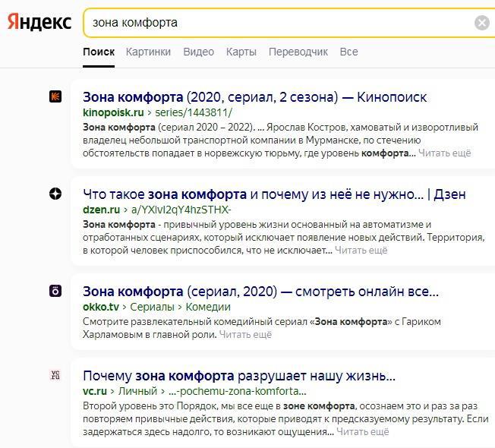Click the Dzen favicon icon

coord(55,194)
